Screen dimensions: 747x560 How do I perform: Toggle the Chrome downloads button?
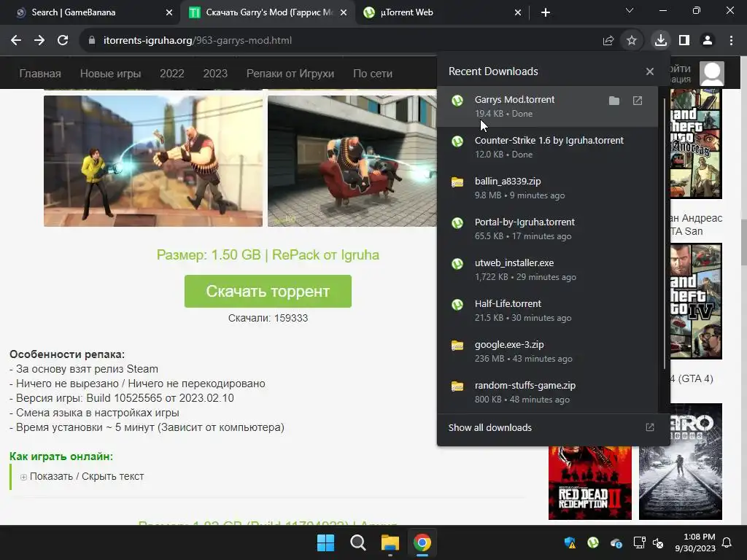[661, 41]
